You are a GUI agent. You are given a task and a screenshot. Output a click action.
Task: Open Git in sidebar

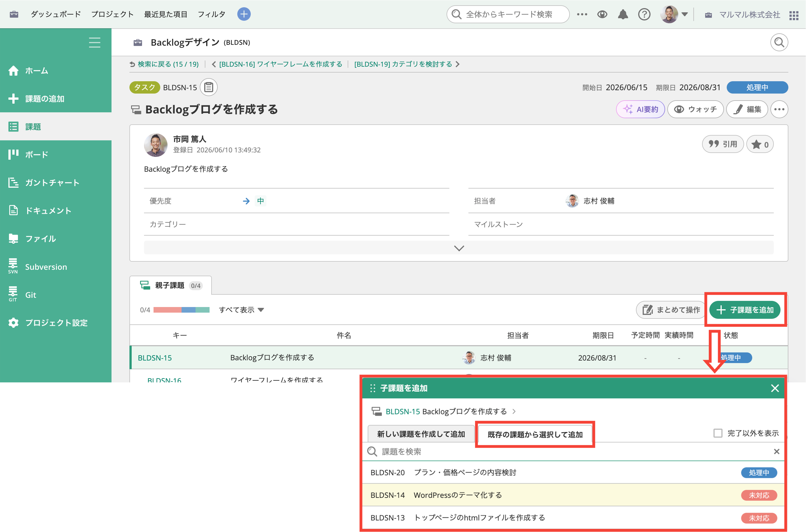(56, 295)
